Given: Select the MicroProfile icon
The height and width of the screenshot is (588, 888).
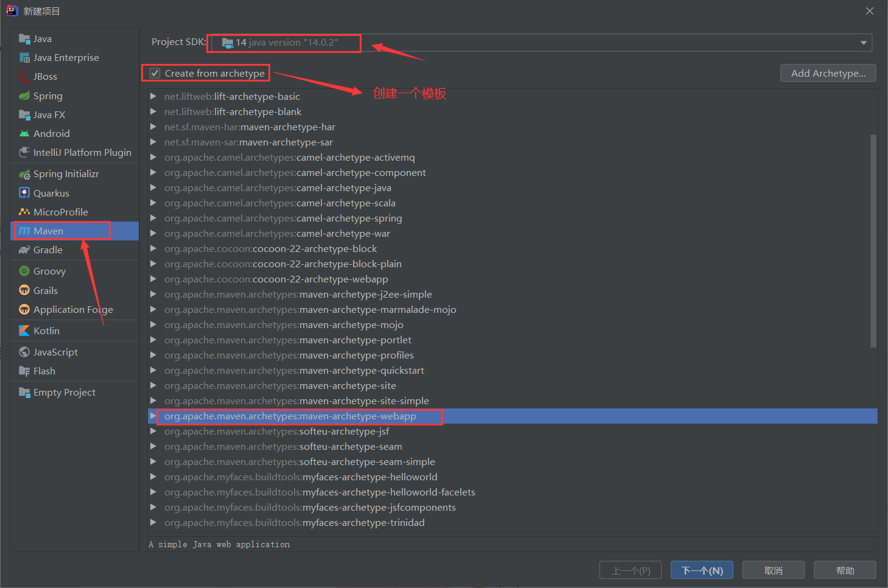Looking at the screenshot, I should point(24,212).
